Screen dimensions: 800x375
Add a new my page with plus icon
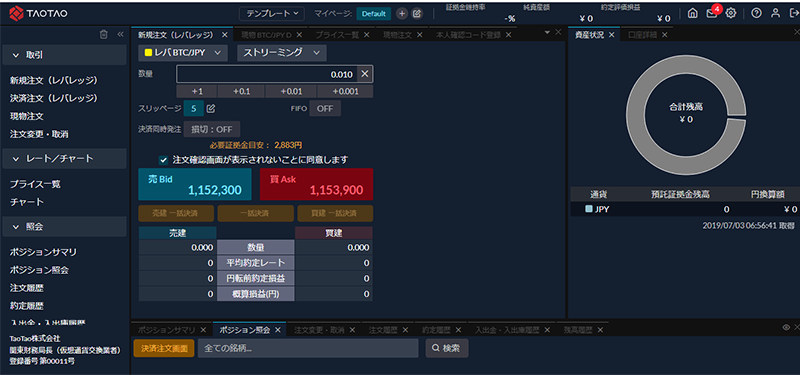click(402, 14)
